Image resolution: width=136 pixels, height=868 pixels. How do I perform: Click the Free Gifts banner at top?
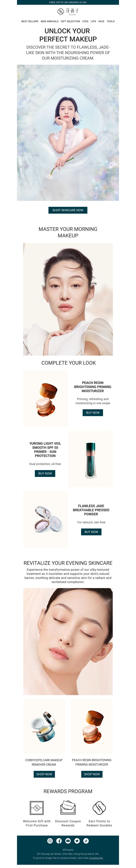(68, 2)
